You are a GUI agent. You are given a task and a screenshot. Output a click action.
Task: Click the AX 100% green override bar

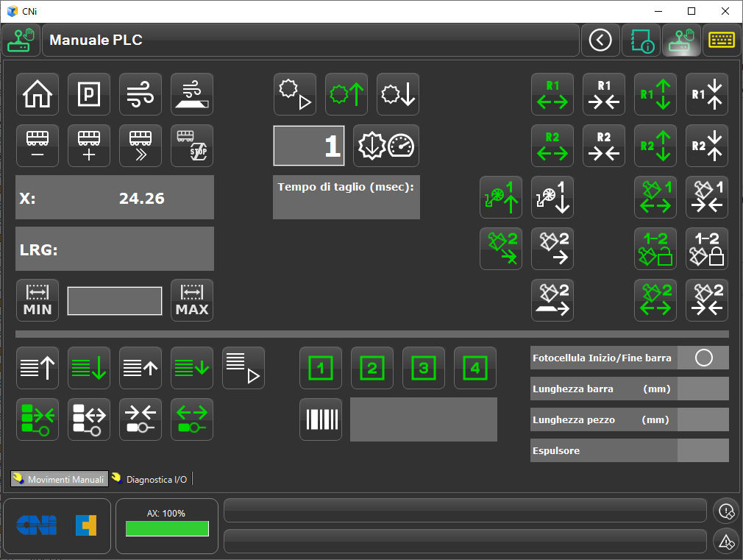pyautogui.click(x=167, y=528)
